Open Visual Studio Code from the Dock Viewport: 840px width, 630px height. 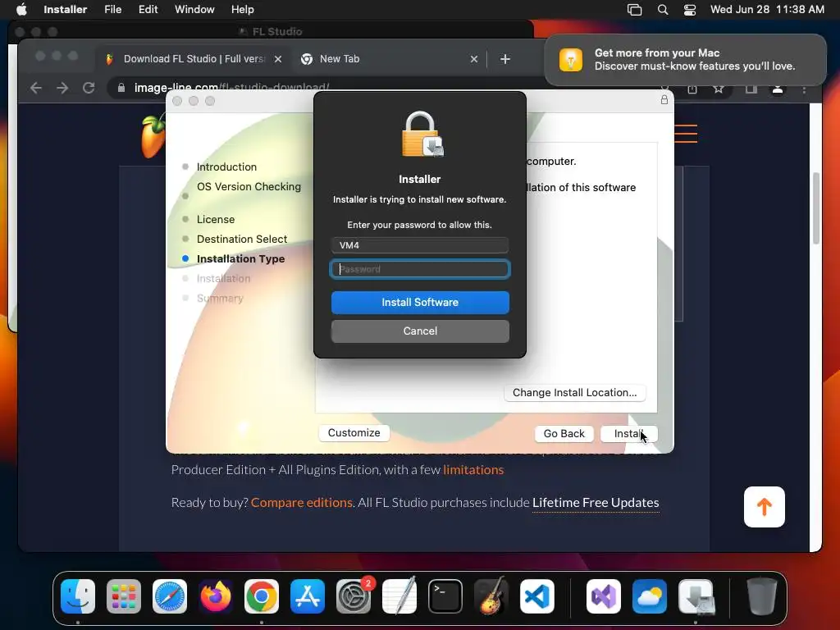coord(536,596)
